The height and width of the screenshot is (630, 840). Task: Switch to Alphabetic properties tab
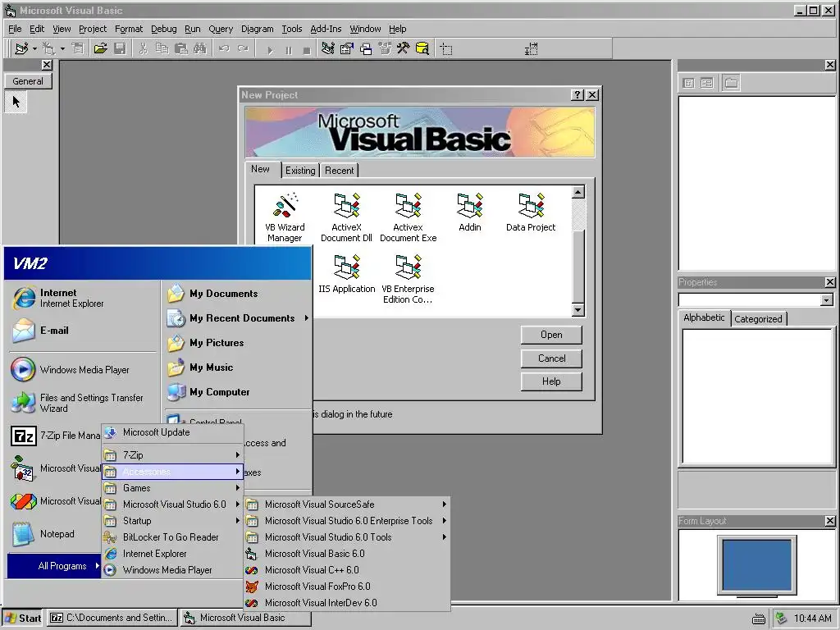click(x=704, y=317)
